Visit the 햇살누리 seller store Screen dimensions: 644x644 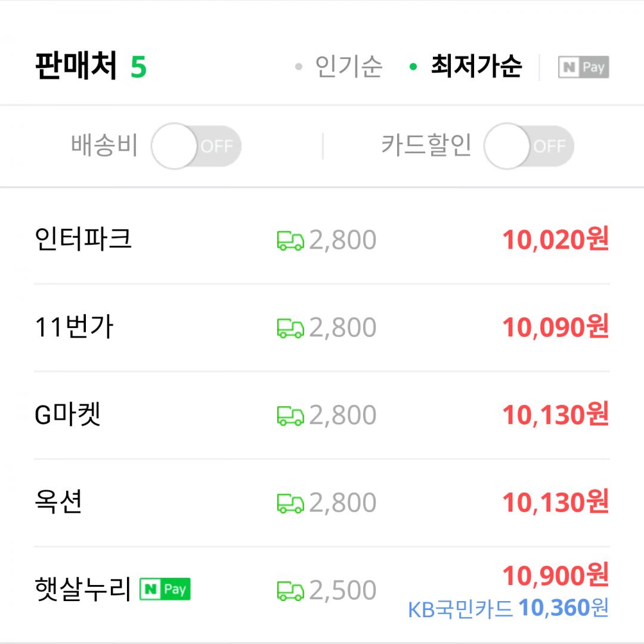[x=83, y=590]
